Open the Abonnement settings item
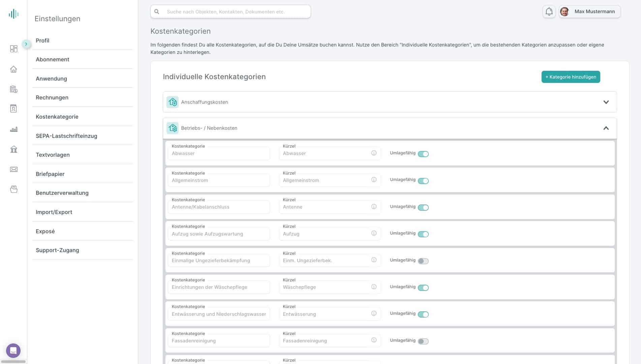Viewport: 641px width, 364px height. (83, 59)
